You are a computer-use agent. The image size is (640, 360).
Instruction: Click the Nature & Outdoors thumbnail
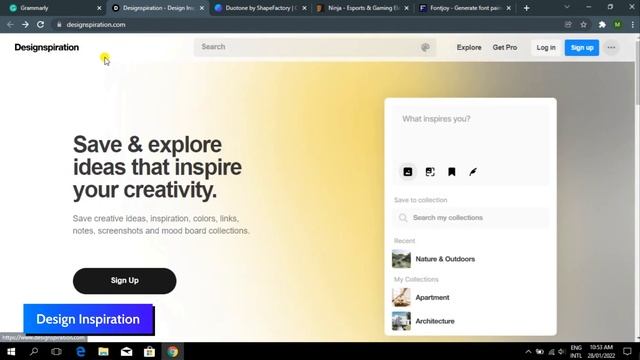coord(401,259)
